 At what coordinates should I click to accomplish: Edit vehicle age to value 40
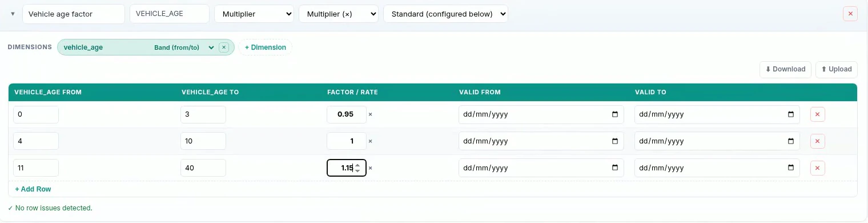click(x=203, y=168)
